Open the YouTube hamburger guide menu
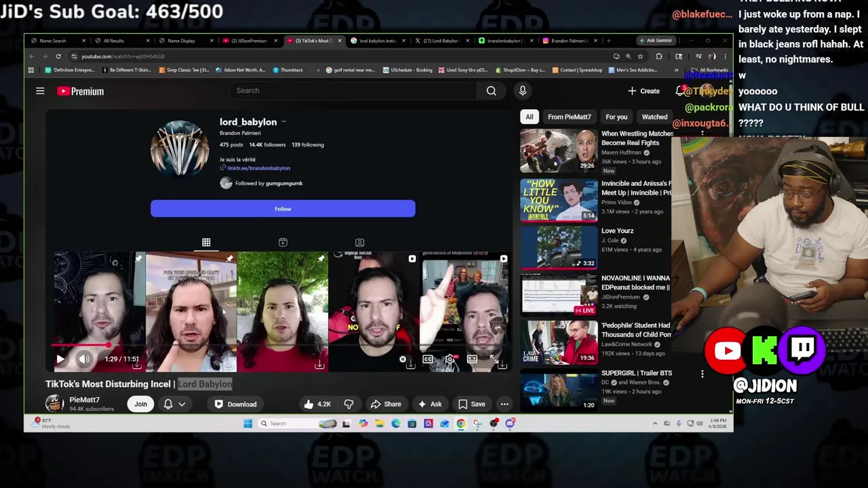Viewport: 868px width, 488px height. tap(40, 91)
